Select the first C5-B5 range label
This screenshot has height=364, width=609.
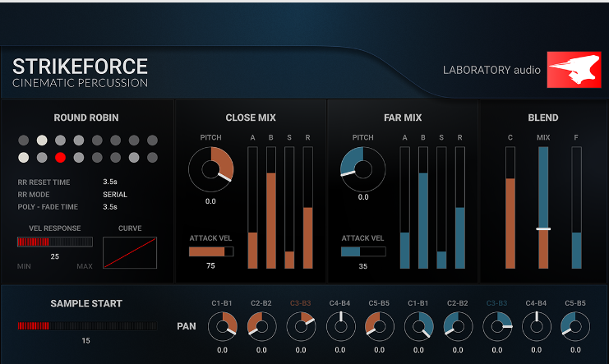pos(379,303)
